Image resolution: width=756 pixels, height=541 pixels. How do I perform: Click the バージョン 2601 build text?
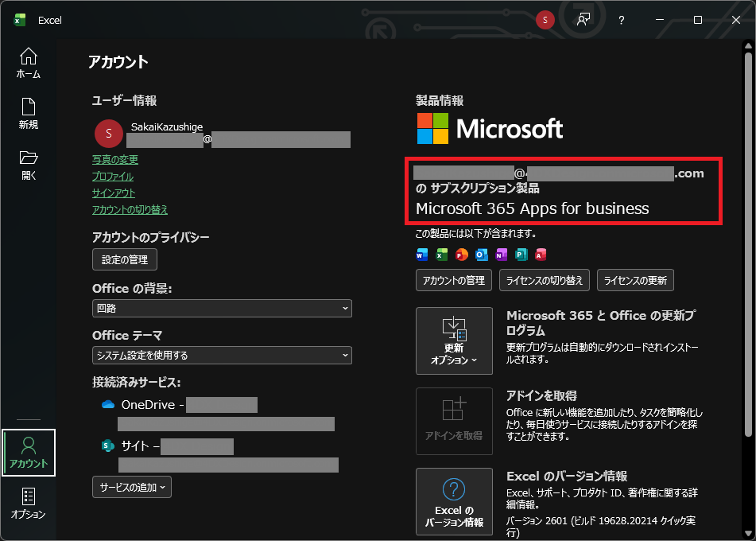(601, 527)
